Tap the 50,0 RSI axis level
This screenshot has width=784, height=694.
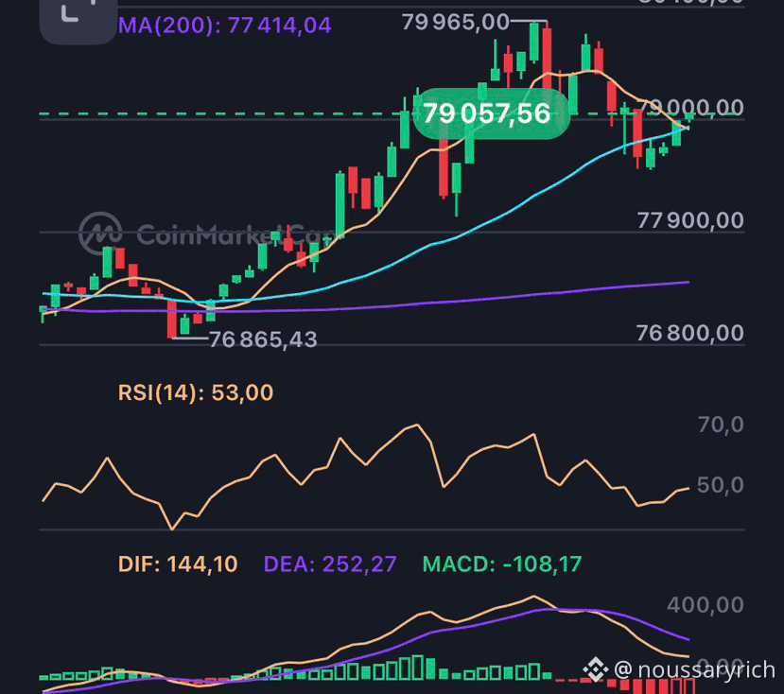720,485
